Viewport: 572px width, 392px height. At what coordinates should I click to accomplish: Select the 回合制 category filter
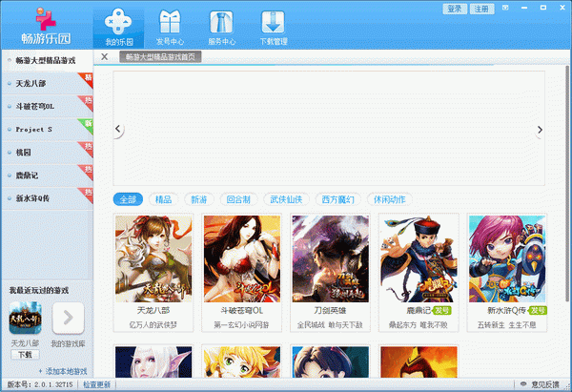click(238, 199)
